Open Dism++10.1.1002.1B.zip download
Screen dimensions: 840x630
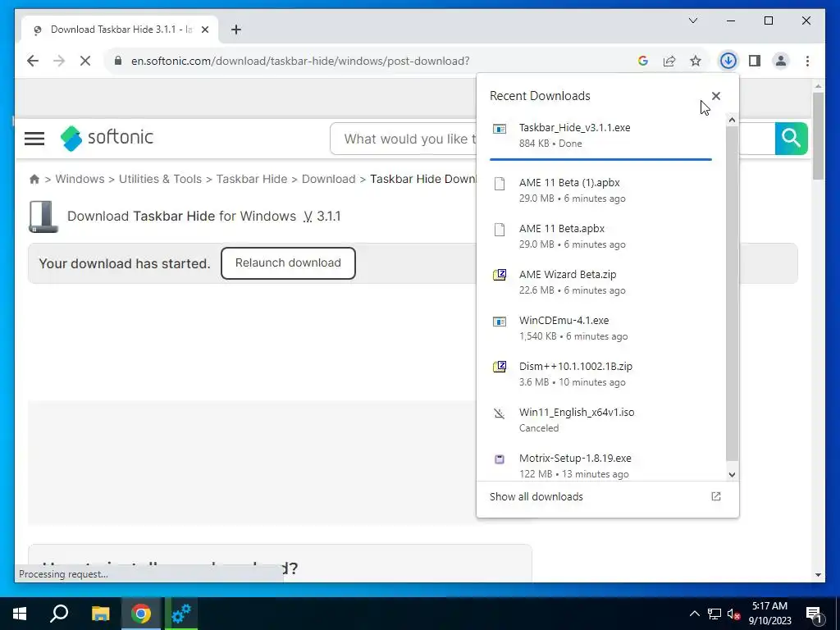point(600,374)
